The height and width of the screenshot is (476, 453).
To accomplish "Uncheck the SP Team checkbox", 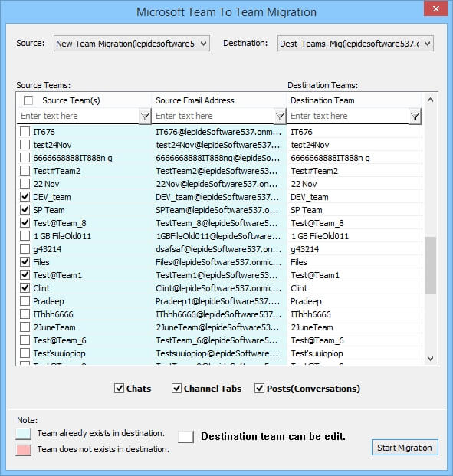I will [x=25, y=210].
